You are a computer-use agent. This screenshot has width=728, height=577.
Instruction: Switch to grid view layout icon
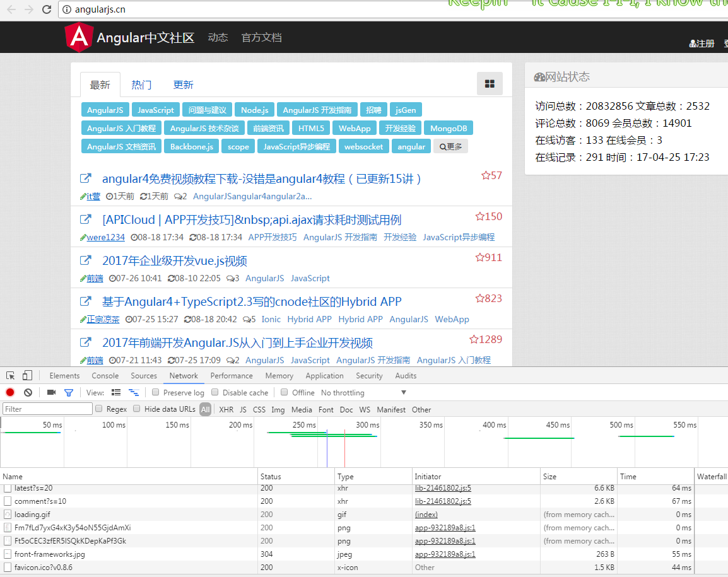coord(490,84)
